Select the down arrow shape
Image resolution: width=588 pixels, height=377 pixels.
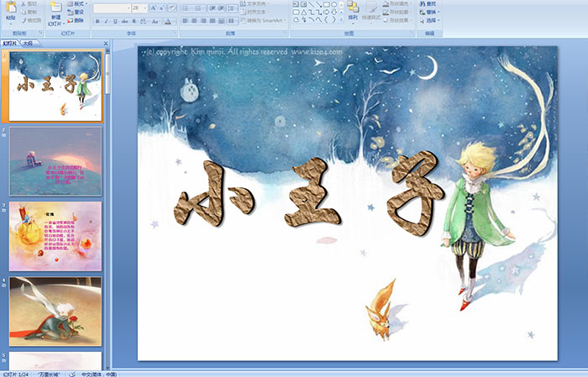333,13
